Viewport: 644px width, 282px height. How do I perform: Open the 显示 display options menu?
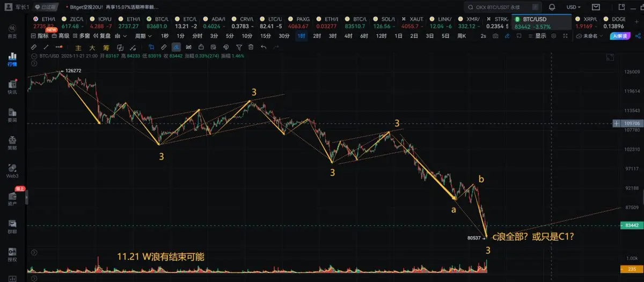pyautogui.click(x=537, y=36)
